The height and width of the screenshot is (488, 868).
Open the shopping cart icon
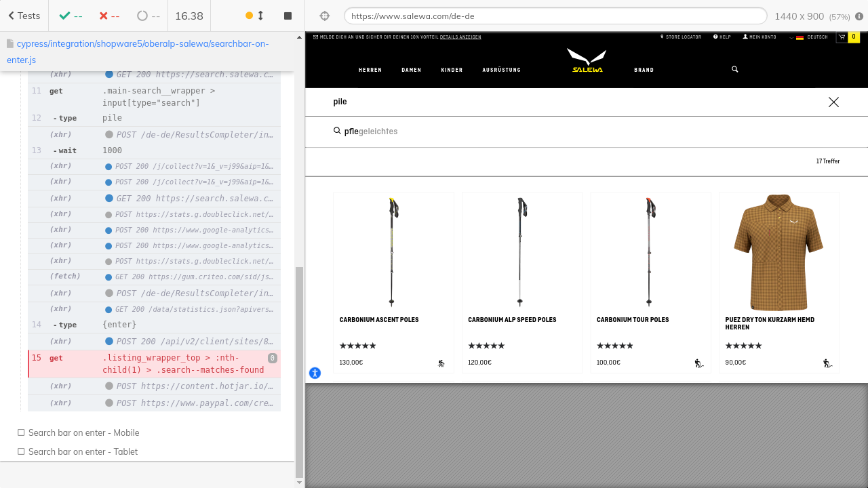(842, 37)
